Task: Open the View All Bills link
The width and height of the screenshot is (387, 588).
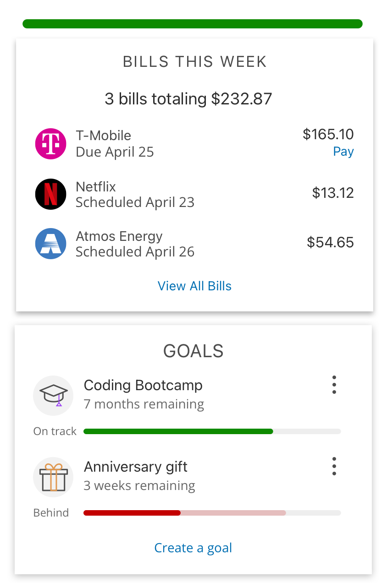Action: [194, 286]
